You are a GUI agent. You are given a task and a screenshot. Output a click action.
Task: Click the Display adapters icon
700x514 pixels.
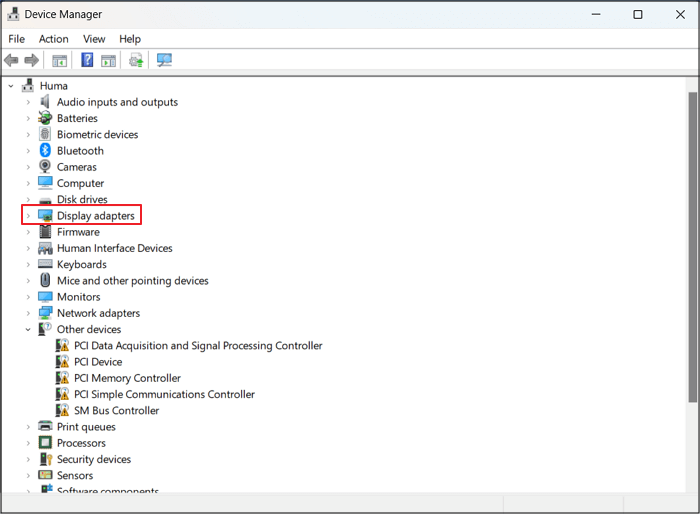[x=45, y=215]
